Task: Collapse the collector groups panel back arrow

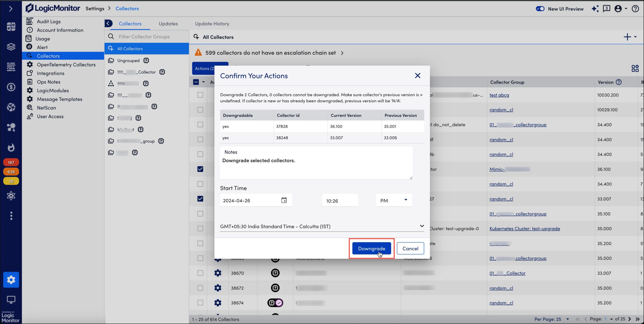Action: tap(108, 23)
